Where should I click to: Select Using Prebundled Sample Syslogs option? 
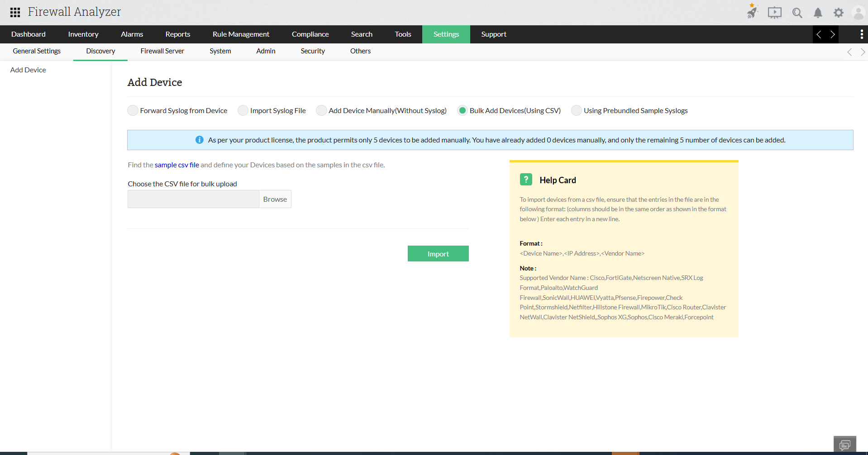click(577, 110)
